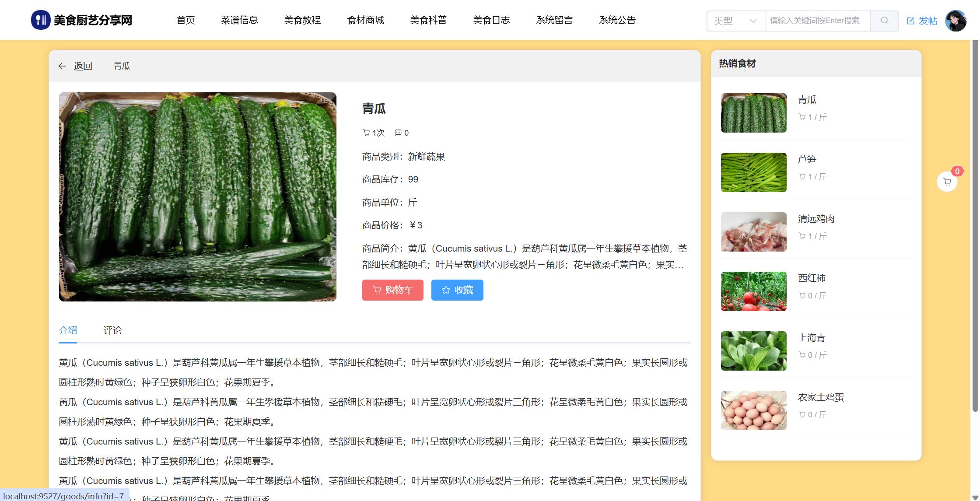Viewport: 980px width, 501px height.
Task: Open the floating shopping cart icon
Action: coord(947,182)
